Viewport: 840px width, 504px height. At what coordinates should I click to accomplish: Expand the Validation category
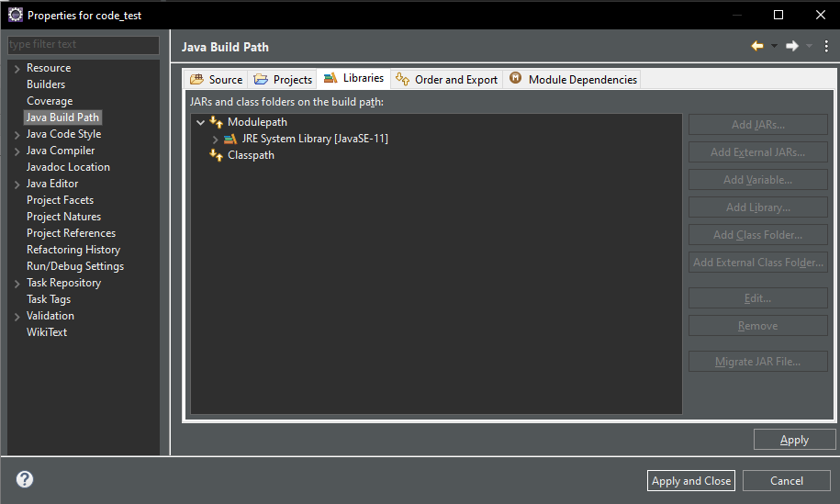[x=17, y=317]
